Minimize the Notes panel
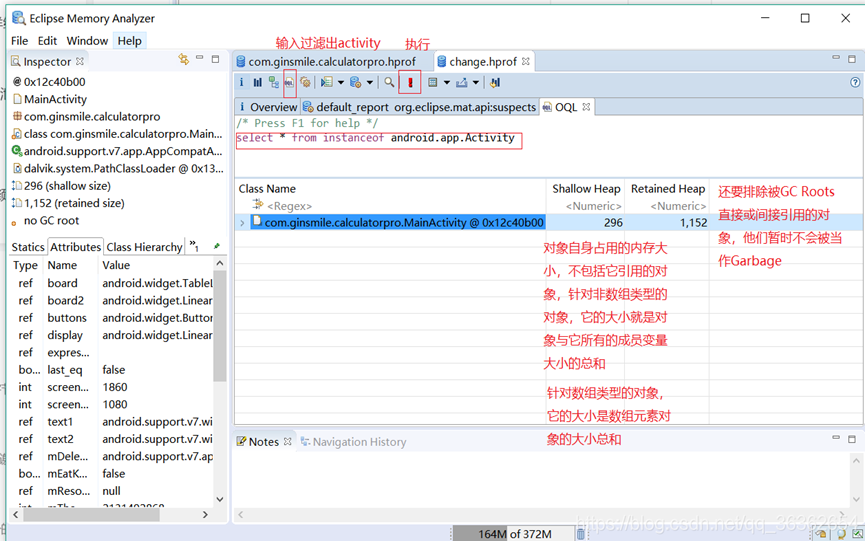This screenshot has height=541, width=865. tap(836, 438)
